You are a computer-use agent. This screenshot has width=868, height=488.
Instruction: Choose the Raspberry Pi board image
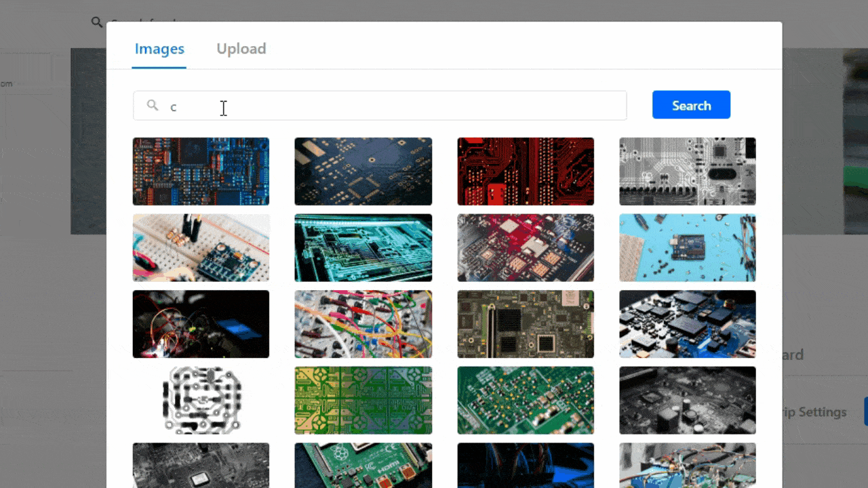363,466
